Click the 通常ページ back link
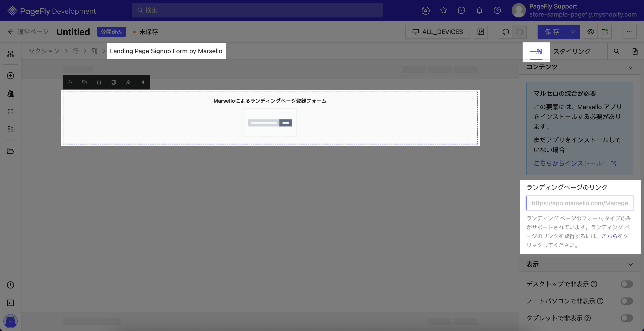The height and width of the screenshot is (331, 644). coord(33,32)
